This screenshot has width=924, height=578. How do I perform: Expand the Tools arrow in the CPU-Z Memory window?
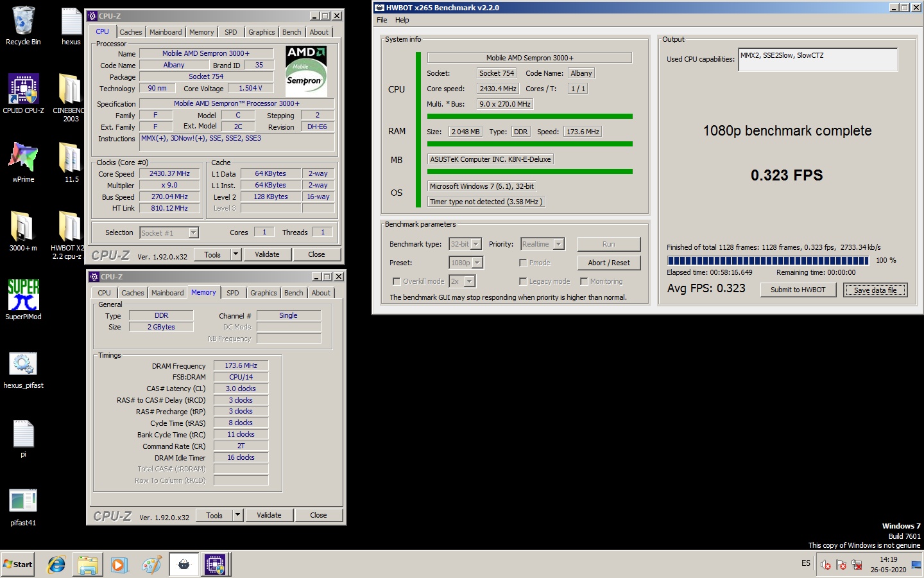(238, 515)
